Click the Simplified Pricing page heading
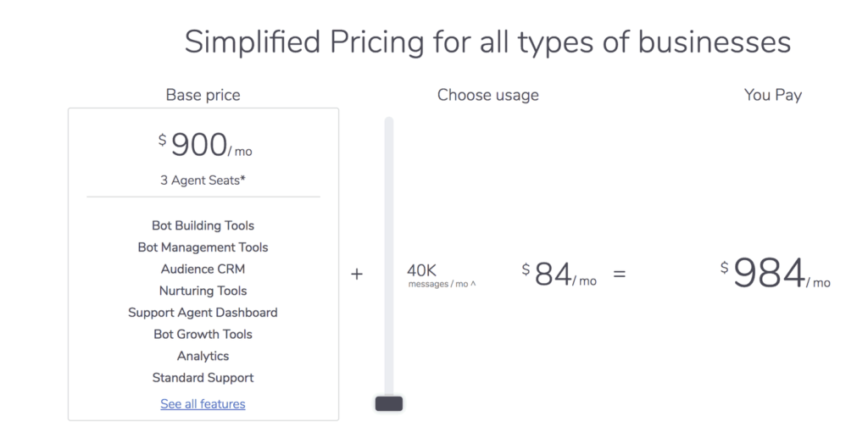 pos(487,42)
